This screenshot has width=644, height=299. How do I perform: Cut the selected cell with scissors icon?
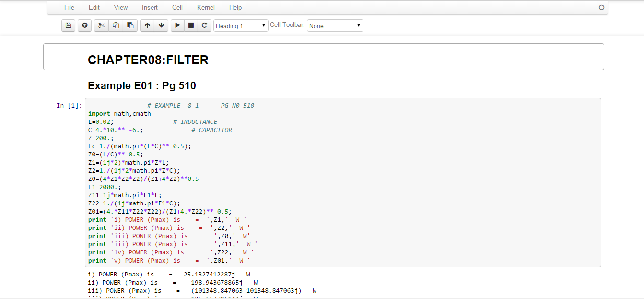pyautogui.click(x=101, y=25)
